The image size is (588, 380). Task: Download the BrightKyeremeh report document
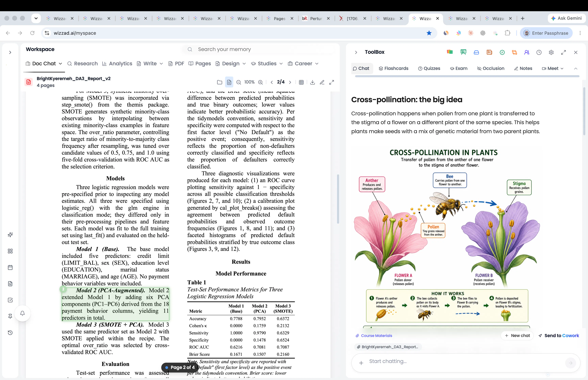[x=312, y=82]
